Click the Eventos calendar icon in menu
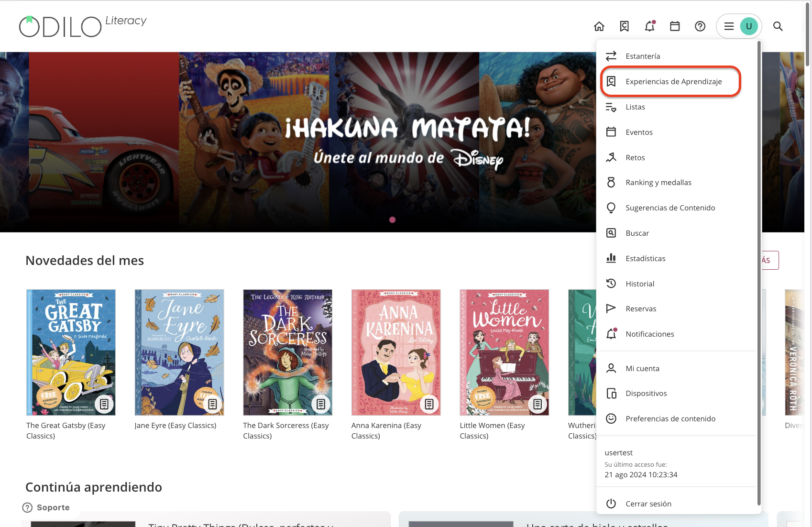 [x=611, y=132]
